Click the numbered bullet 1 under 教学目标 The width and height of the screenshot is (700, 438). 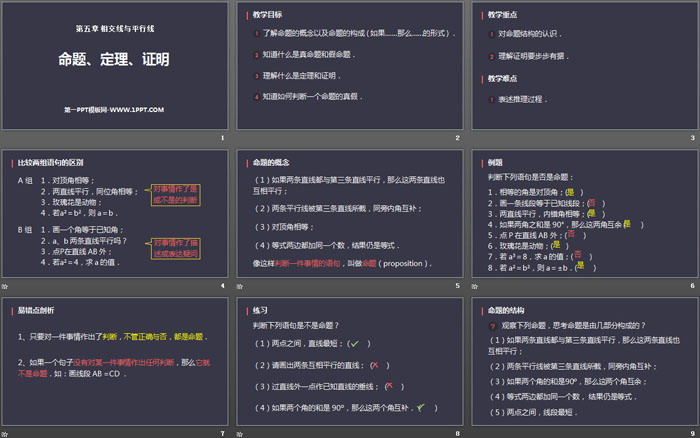coord(257,33)
